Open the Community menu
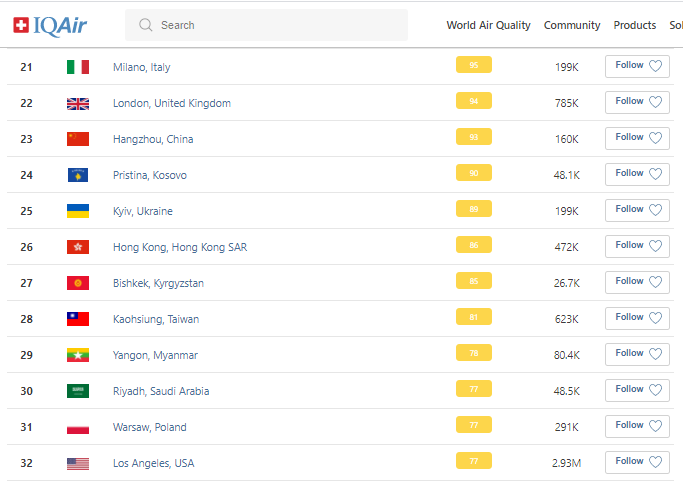Screen dimensions: 683x483 pyautogui.click(x=572, y=25)
